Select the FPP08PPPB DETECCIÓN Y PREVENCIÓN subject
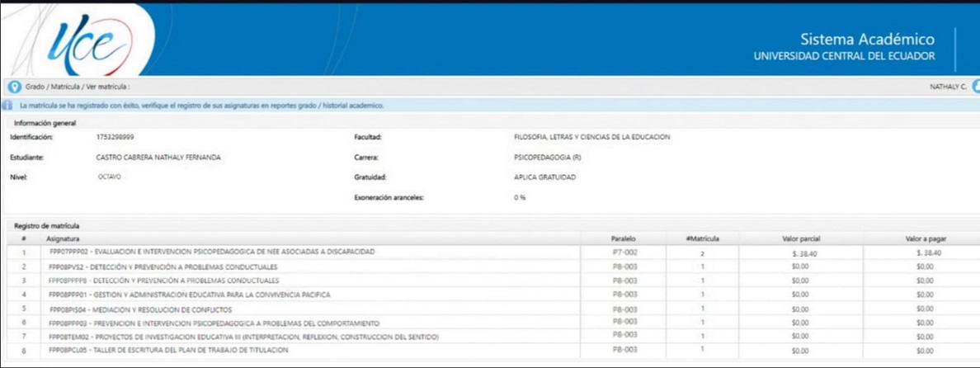Viewport: 980px width, 368px height. [x=164, y=281]
